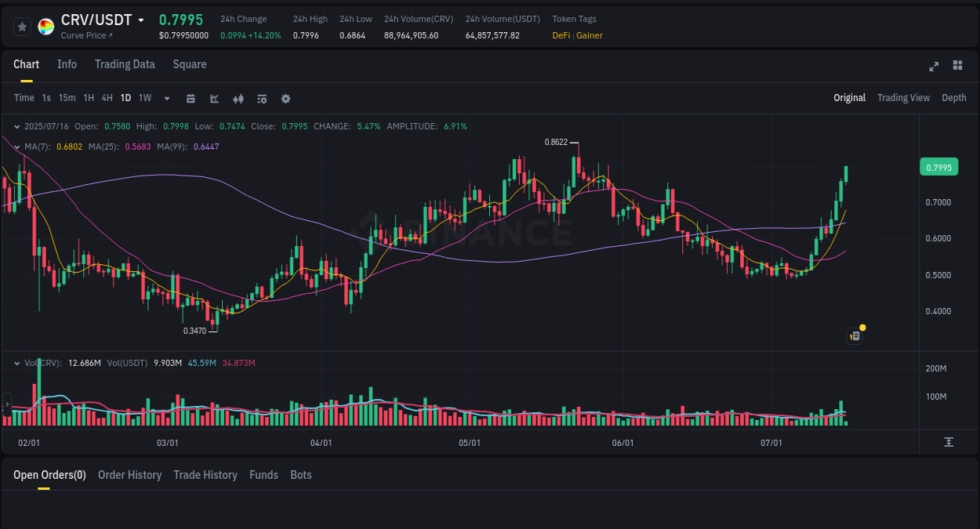This screenshot has width=980, height=529.
Task: Collapse the MA indicator row
Action: click(16, 147)
